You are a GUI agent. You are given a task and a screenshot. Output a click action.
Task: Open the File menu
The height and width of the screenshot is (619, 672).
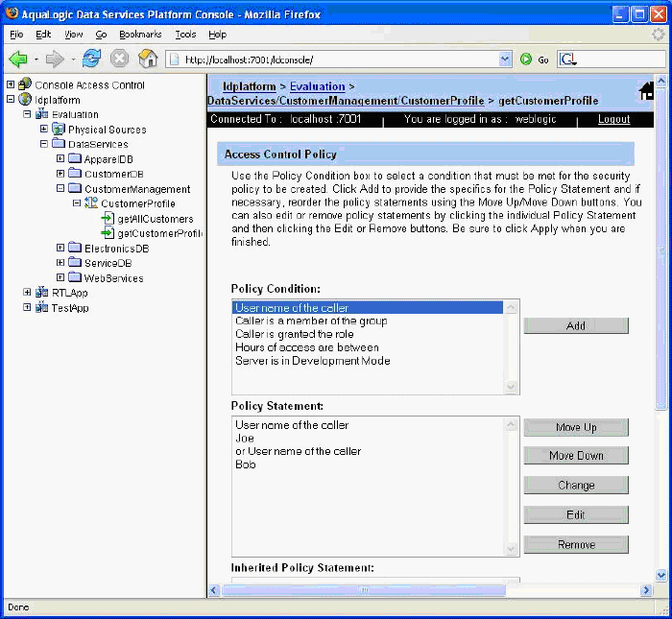(16, 35)
